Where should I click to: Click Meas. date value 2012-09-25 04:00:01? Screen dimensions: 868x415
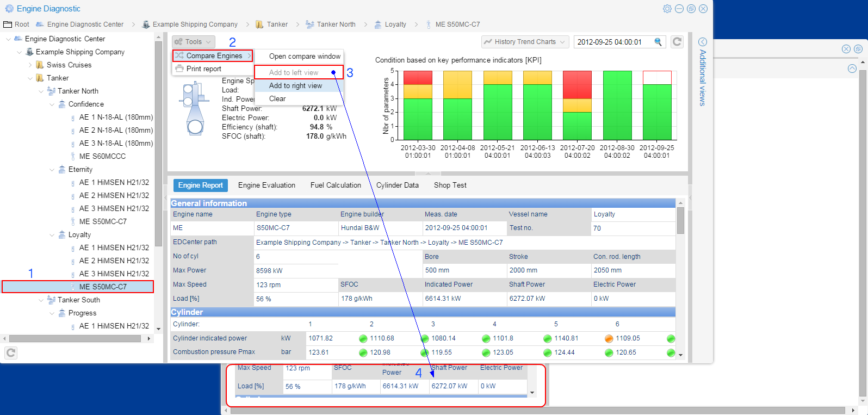456,228
